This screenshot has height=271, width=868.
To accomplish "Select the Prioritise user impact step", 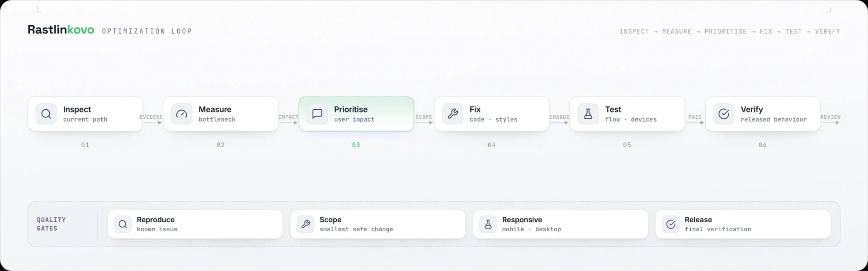I will coord(356,114).
